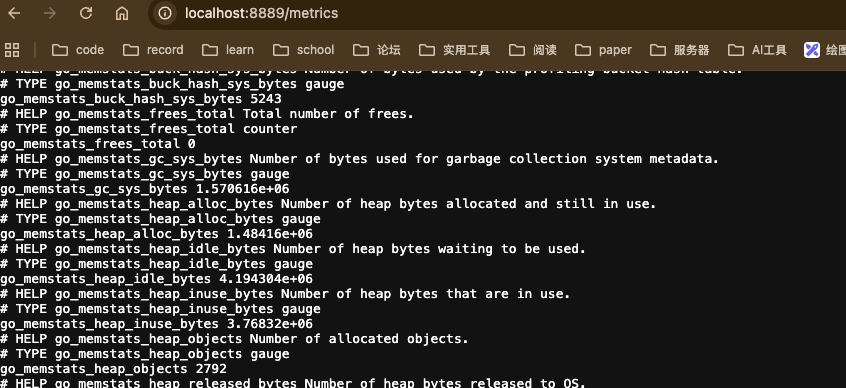Click the browser back arrow

tap(14, 13)
